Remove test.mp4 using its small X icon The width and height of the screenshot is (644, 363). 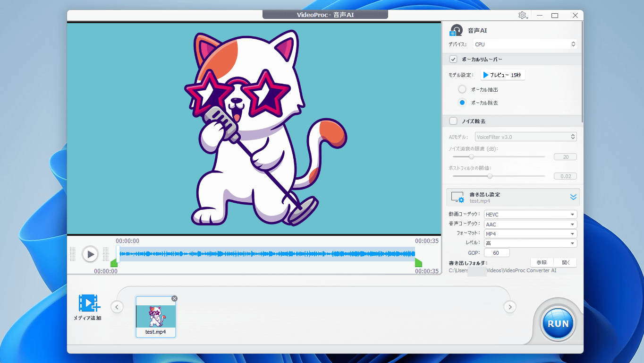[x=174, y=298]
